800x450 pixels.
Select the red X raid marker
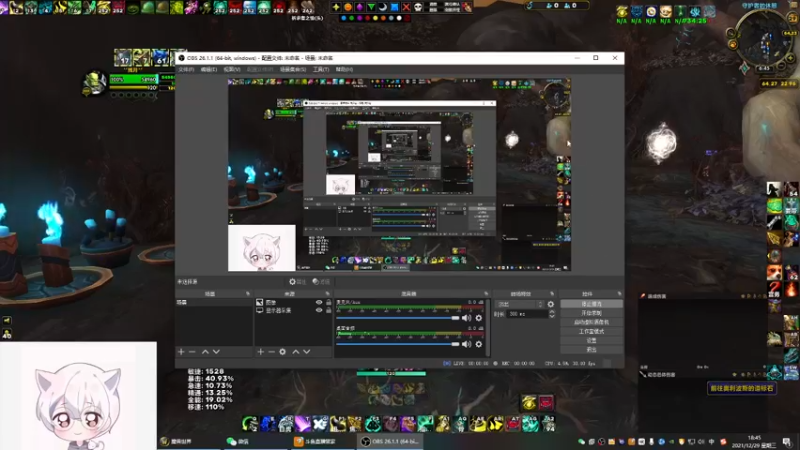(406, 7)
